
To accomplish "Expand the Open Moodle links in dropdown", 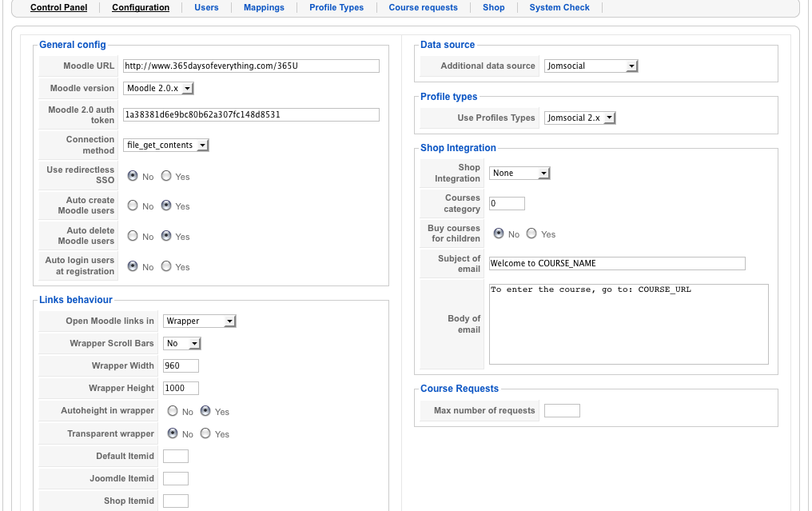I will [x=200, y=321].
